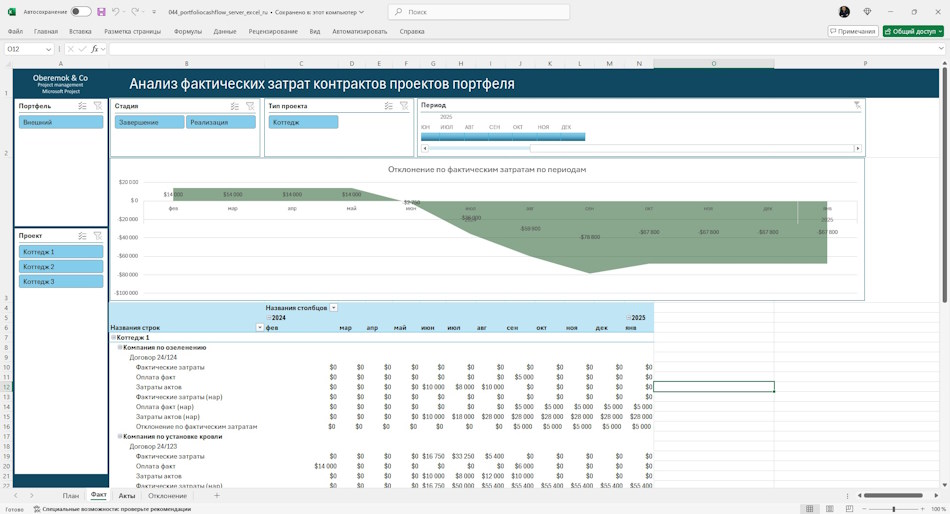950x514 pixels.
Task: Collapse the Коттедж 1 row group
Action: [113, 338]
